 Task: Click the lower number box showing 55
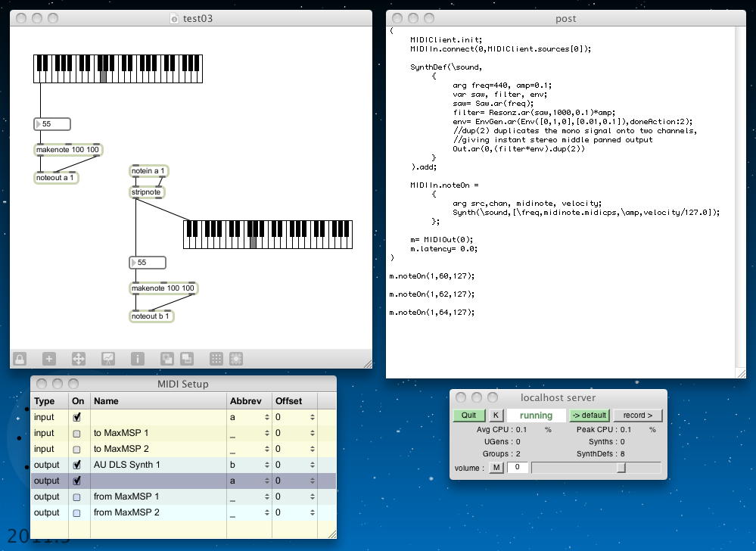148,263
